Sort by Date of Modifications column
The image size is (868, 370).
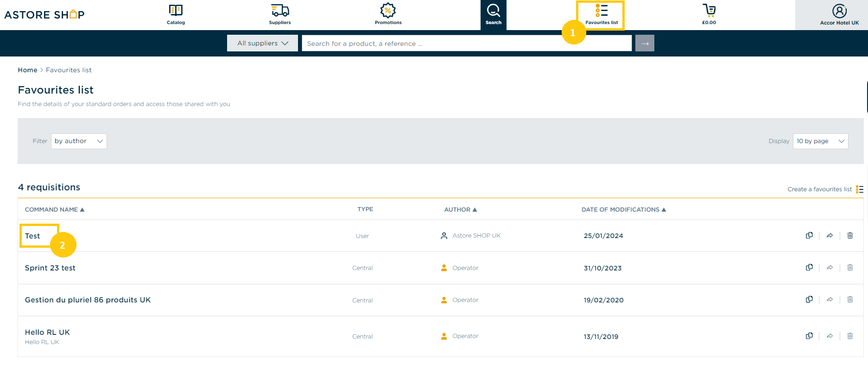point(624,210)
